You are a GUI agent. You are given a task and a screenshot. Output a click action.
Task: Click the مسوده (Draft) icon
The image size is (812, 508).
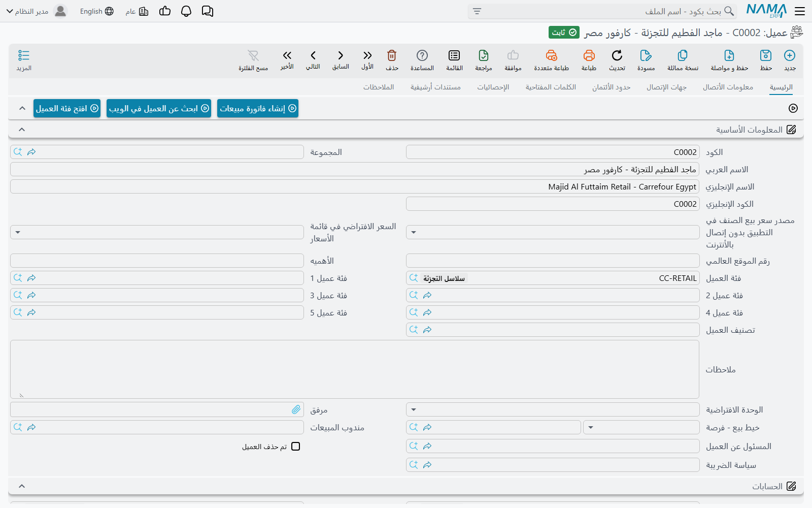[646, 55]
